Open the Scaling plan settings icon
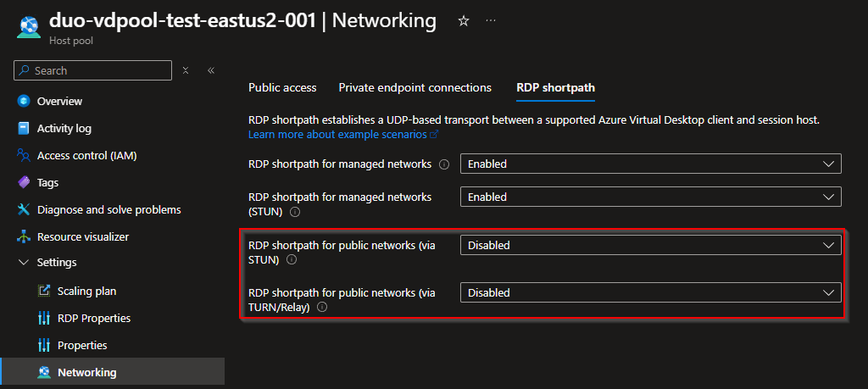This screenshot has height=389, width=868. click(44, 291)
